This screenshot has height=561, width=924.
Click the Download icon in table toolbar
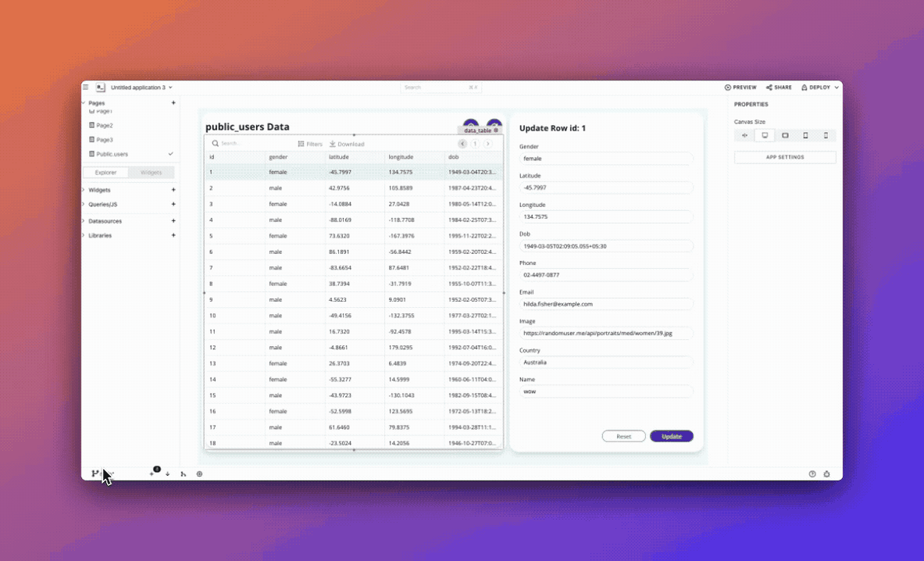point(333,144)
